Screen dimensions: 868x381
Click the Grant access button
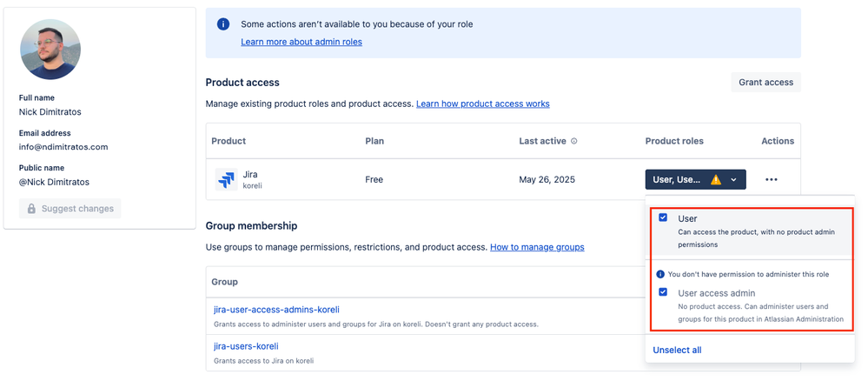765,83
